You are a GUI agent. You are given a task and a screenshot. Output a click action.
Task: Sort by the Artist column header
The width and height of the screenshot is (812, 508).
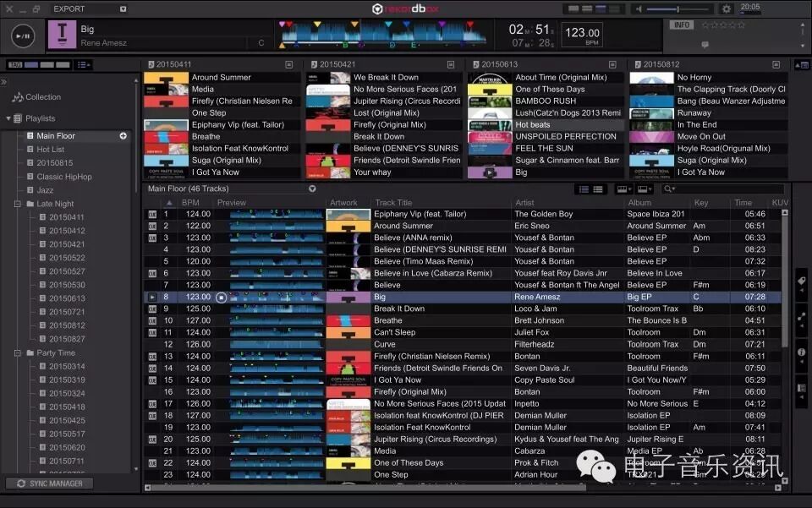pos(524,203)
